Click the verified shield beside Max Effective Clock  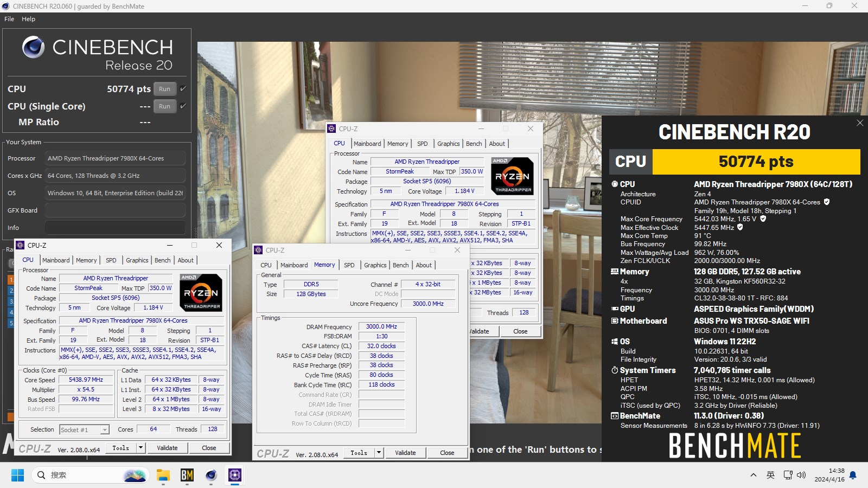740,227
